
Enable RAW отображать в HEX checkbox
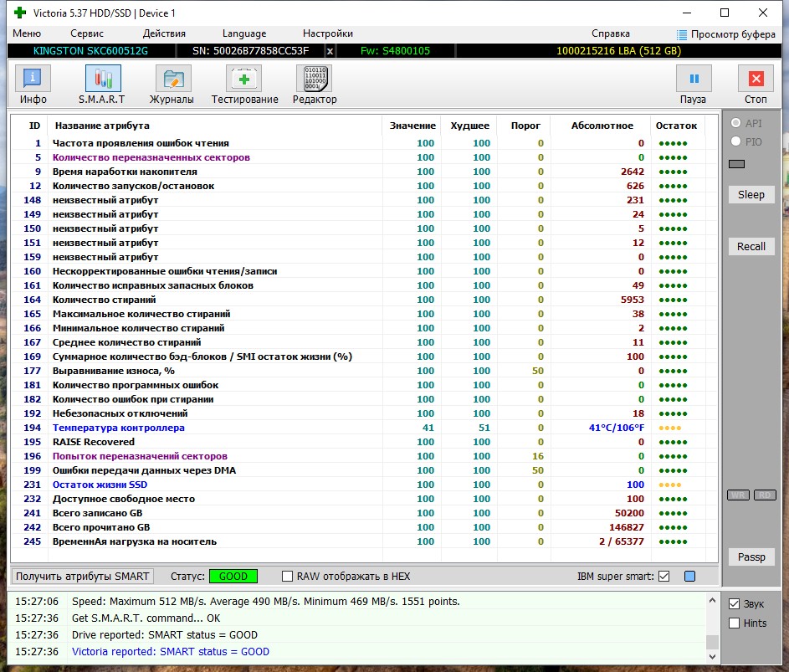[287, 576]
